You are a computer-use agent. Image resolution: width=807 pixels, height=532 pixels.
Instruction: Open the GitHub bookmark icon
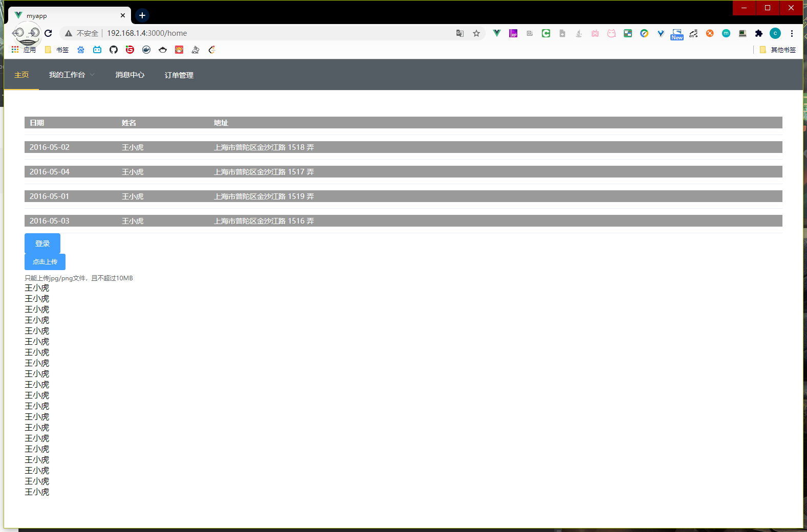(x=114, y=50)
